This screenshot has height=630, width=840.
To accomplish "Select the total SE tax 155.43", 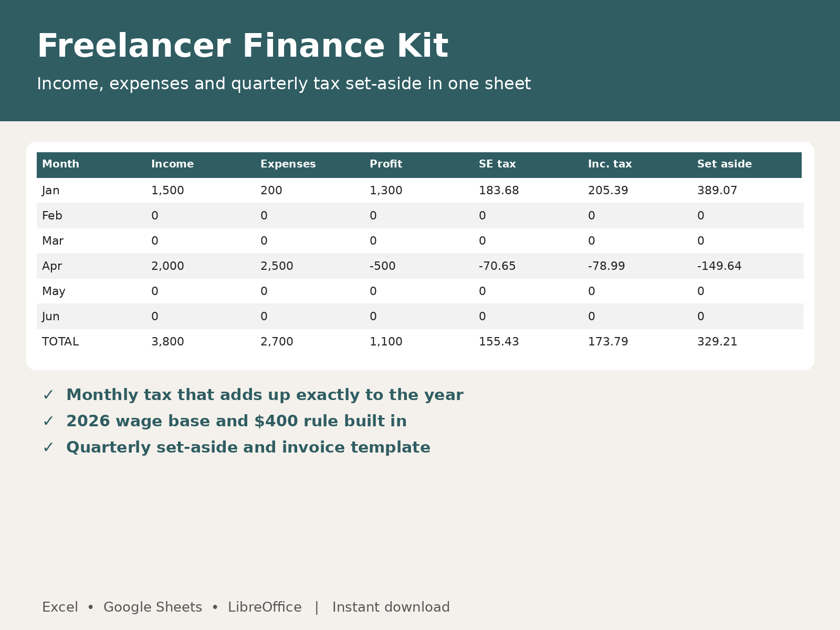I will (499, 342).
